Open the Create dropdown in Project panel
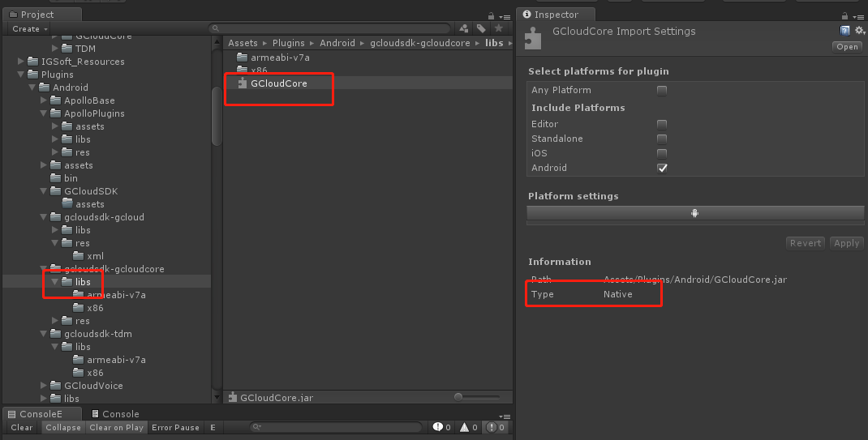 30,28
